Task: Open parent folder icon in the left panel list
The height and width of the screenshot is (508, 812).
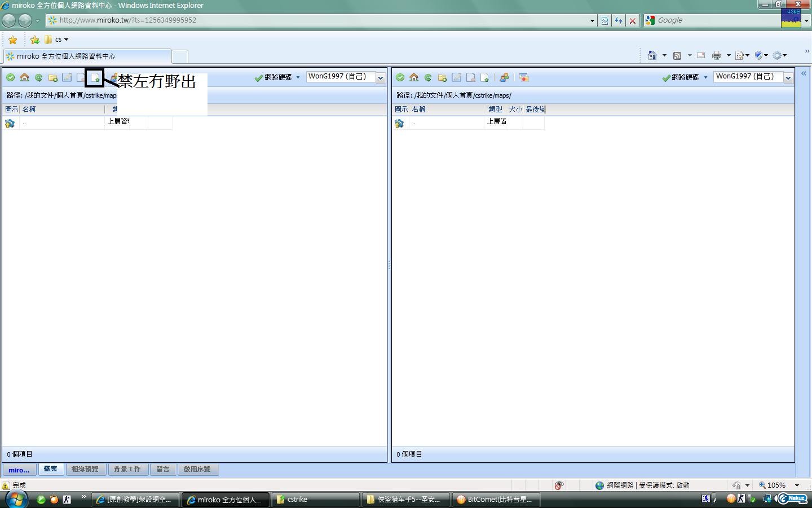Action: pos(10,123)
